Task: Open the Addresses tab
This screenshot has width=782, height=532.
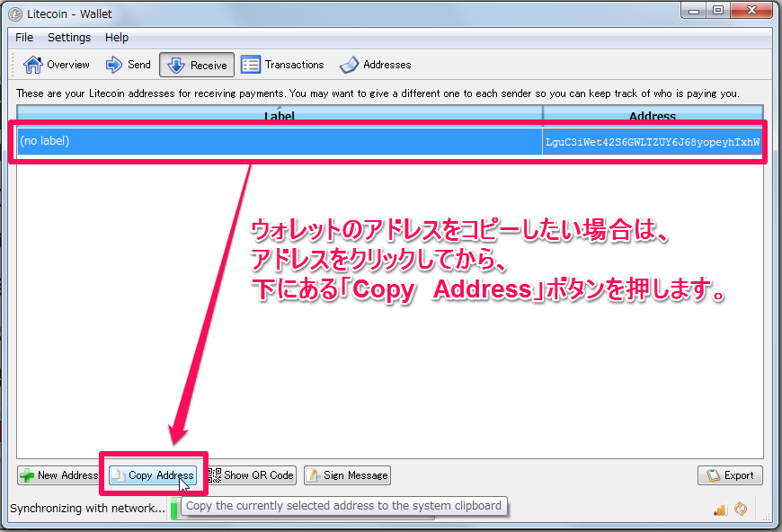Action: (375, 65)
